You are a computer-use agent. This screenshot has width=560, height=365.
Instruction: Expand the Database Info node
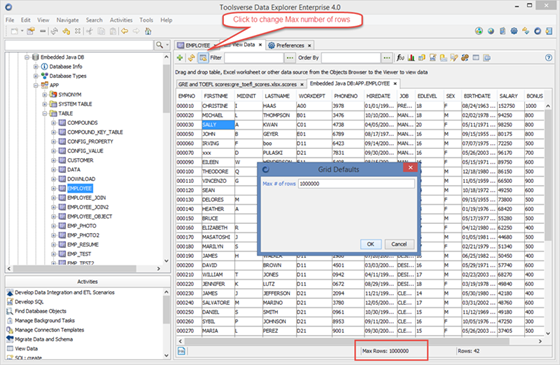click(x=36, y=66)
